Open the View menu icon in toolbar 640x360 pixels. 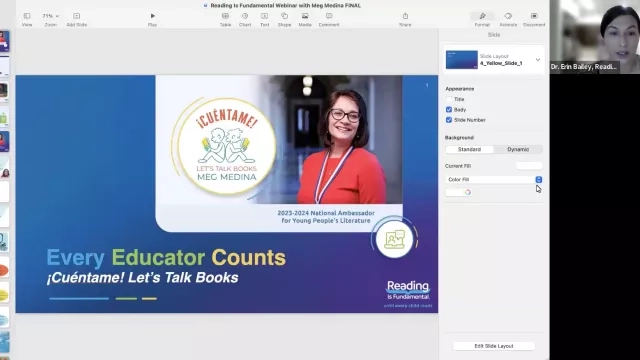(27, 16)
